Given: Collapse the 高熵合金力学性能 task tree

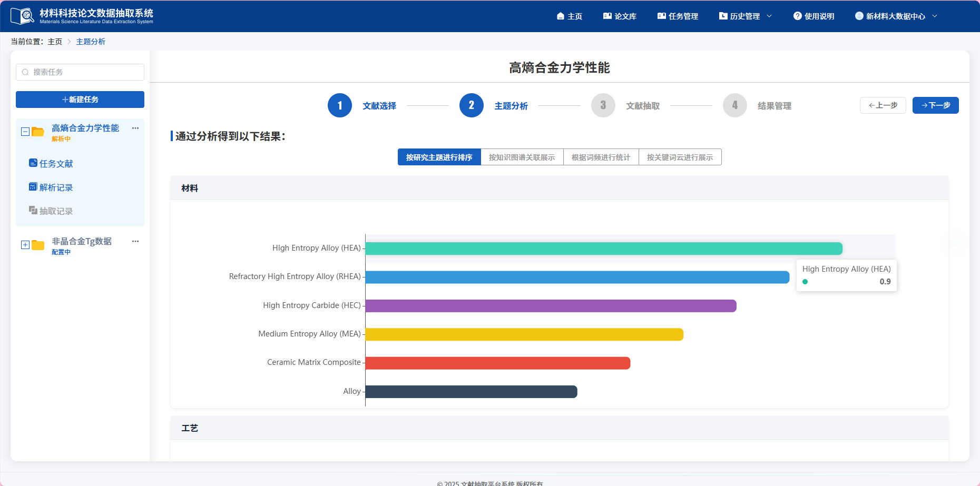Looking at the screenshot, I should 24,131.
